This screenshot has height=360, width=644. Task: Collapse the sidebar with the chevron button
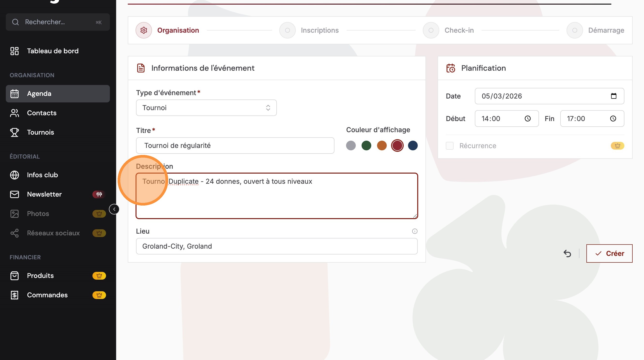[114, 209]
